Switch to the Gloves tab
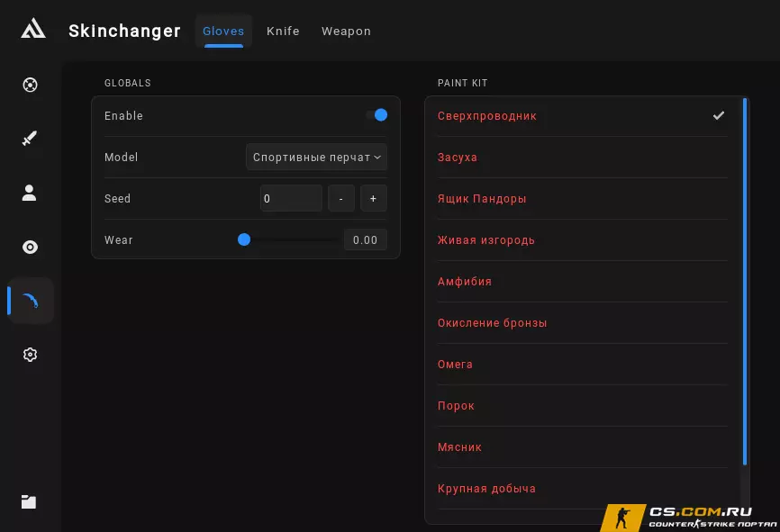Image resolution: width=780 pixels, height=532 pixels. click(223, 32)
